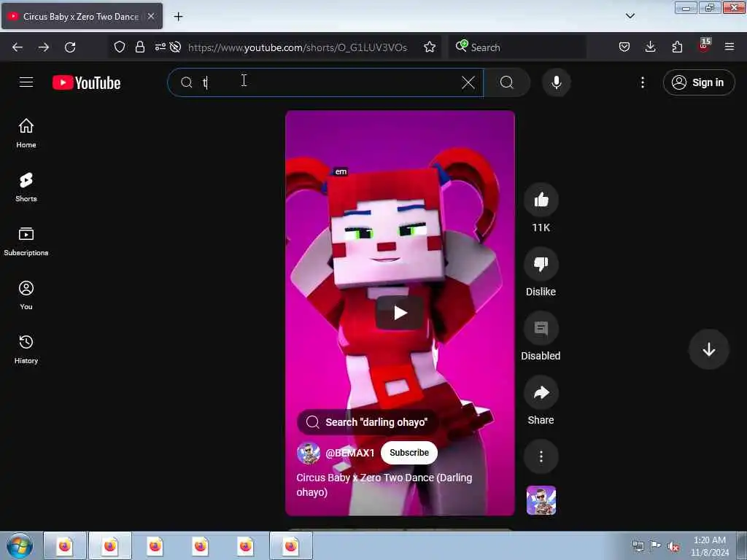Click the disabled comments icon

[541, 328]
